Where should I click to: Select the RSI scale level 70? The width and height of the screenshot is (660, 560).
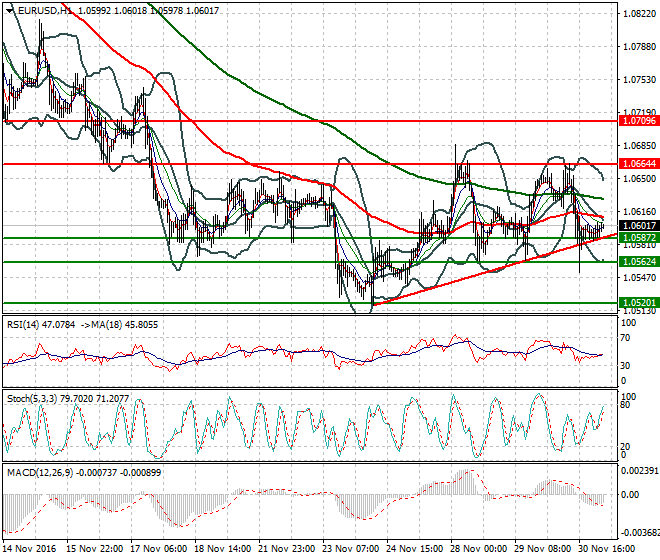[625, 338]
